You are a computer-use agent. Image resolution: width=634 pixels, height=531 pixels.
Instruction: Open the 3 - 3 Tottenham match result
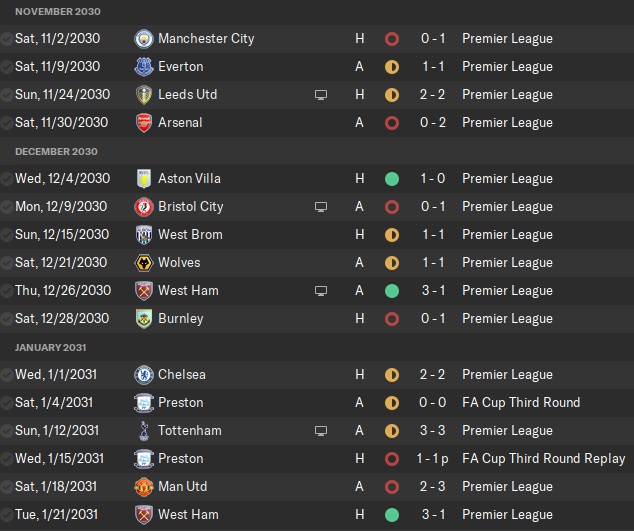tap(433, 431)
